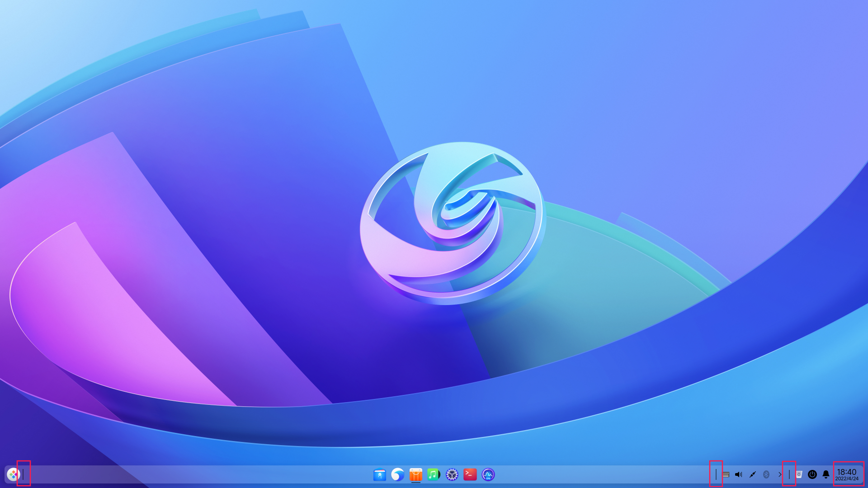Screen dimensions: 868x488
Task: Toggle notifications via the bell icon
Action: [826, 474]
